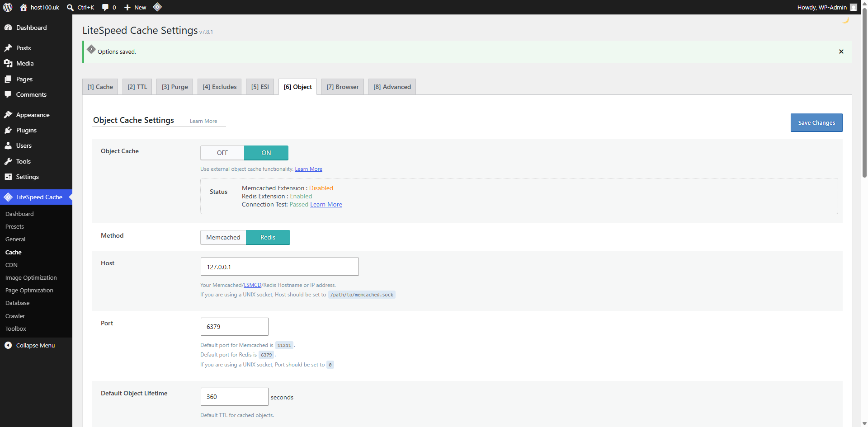Click the Posts pin icon

pos(8,48)
